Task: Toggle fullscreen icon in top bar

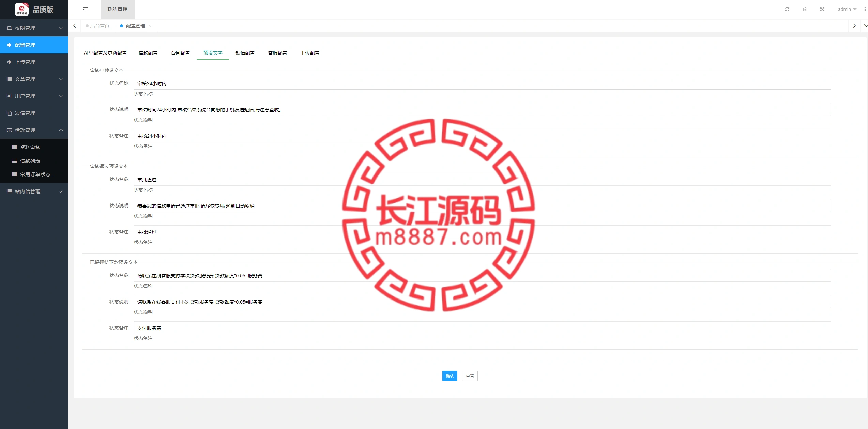Action: click(822, 10)
